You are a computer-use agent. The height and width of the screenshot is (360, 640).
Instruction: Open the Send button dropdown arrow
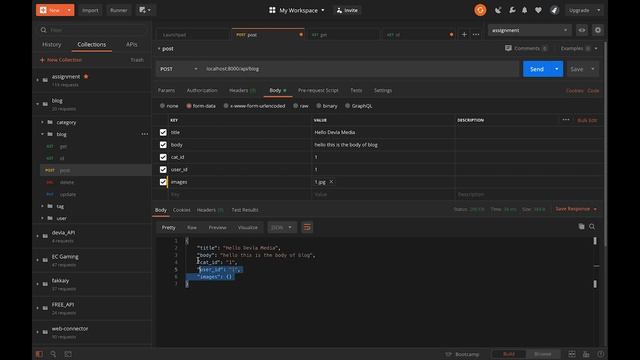tap(557, 69)
